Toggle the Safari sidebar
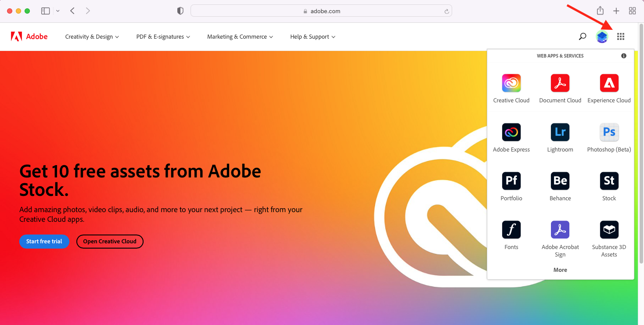The height and width of the screenshot is (325, 644). [x=45, y=11]
